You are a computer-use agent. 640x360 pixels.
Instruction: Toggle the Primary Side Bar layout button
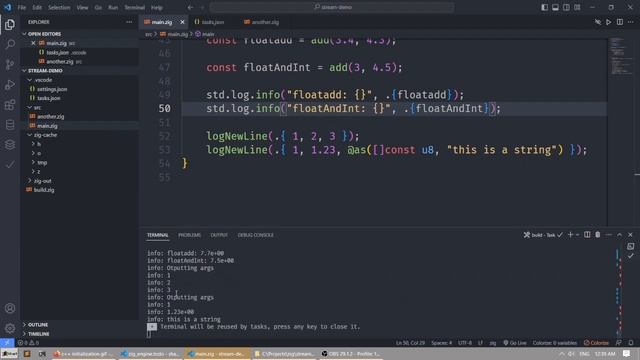[x=544, y=7]
